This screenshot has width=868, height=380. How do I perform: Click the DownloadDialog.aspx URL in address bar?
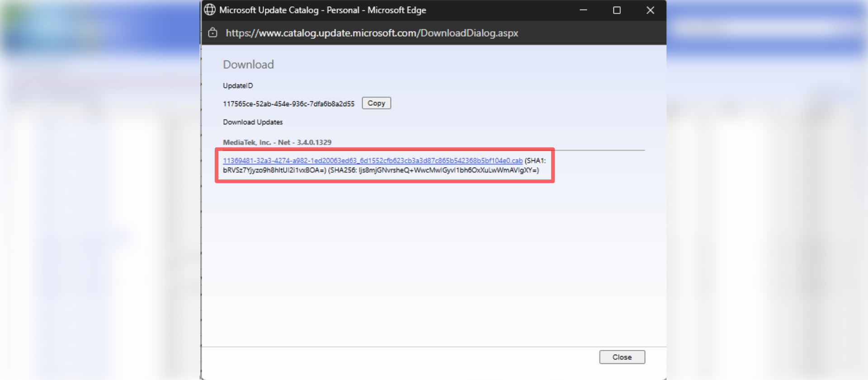click(x=372, y=33)
